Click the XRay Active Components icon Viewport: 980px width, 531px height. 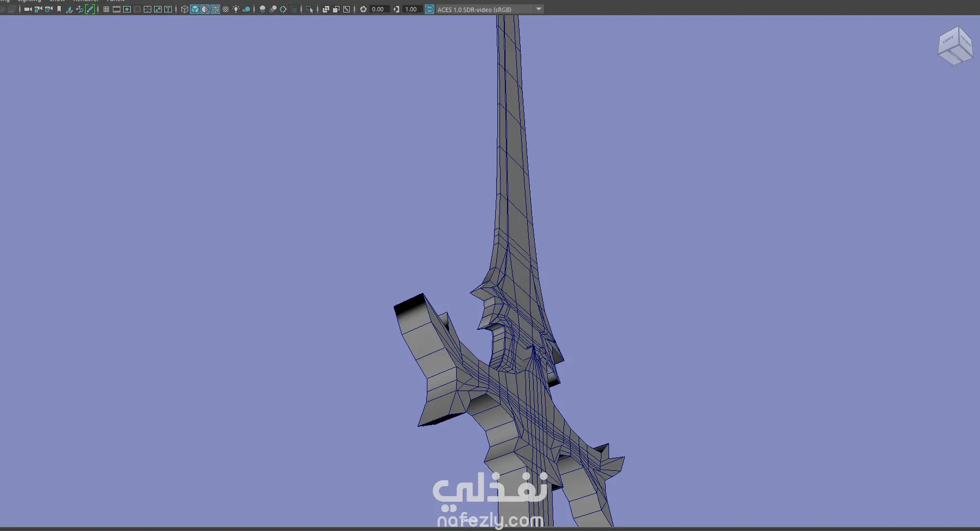point(336,9)
